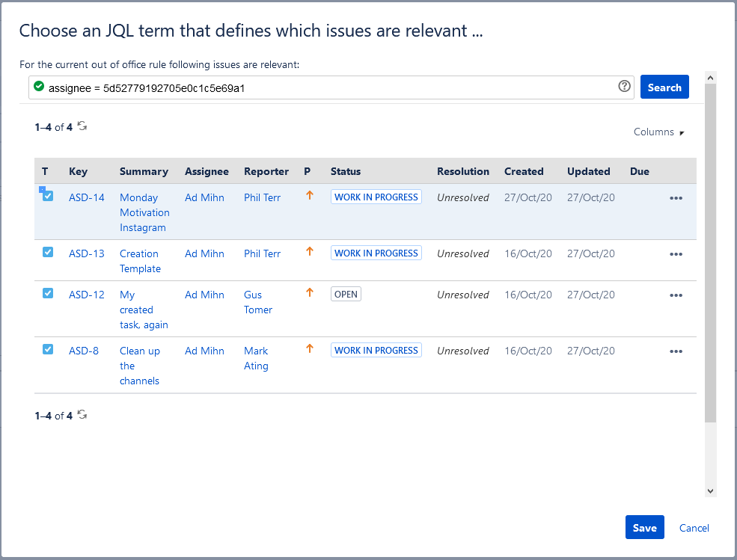Click assignee Ad Mihn in ASD-13 row
Screen dimensions: 737x560
tap(204, 253)
